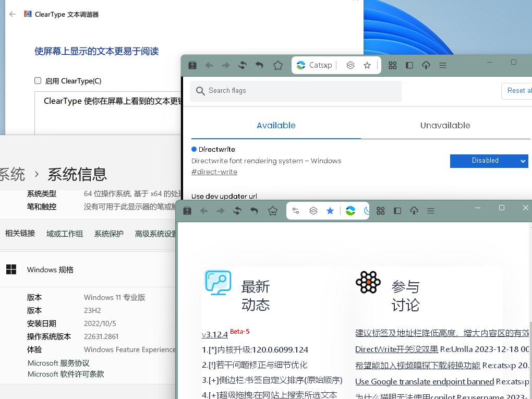This screenshot has width=532, height=399.
Task: Open hamburger menu in the flags browser window
Action: click(443, 65)
